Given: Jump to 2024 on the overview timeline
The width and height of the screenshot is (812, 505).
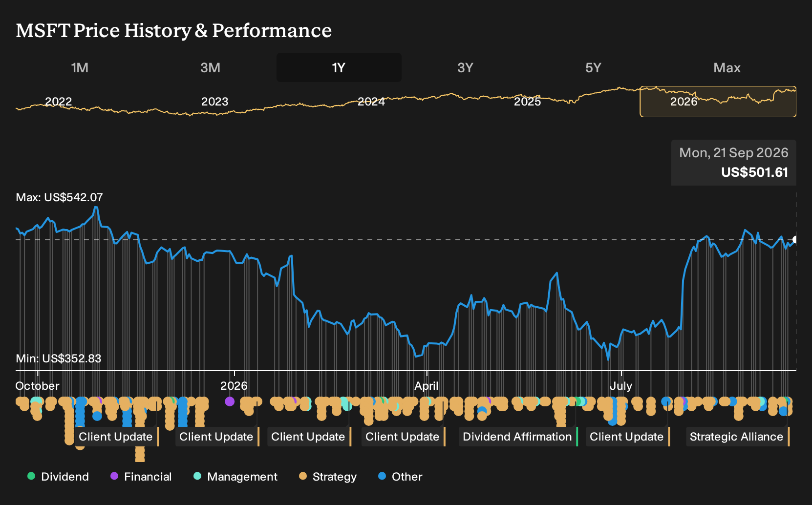Looking at the screenshot, I should pyautogui.click(x=371, y=102).
